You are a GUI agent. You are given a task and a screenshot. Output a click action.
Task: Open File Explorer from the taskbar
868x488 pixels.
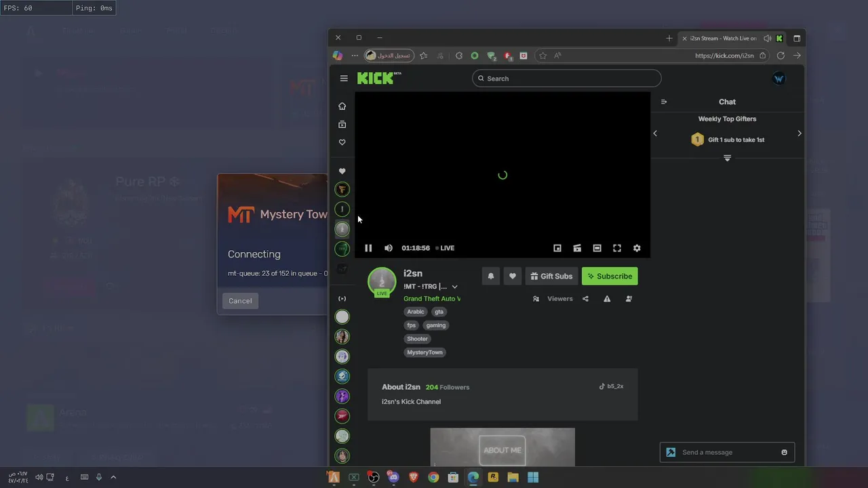coord(513,477)
